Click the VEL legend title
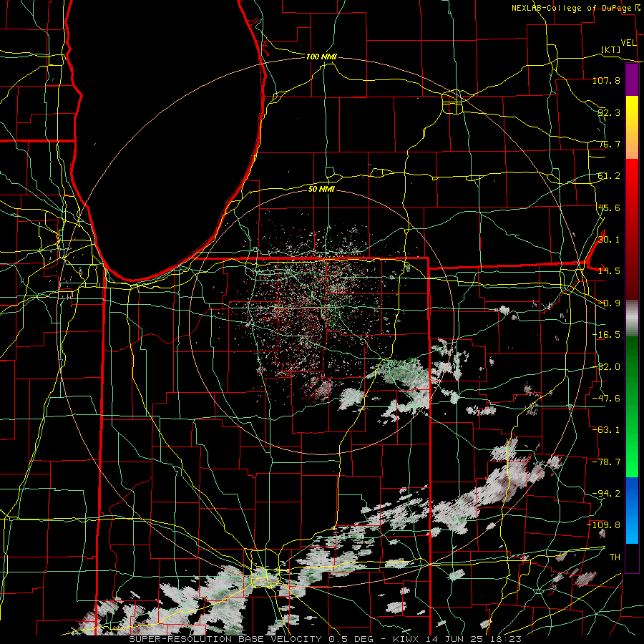The height and width of the screenshot is (644, 644). (628, 43)
